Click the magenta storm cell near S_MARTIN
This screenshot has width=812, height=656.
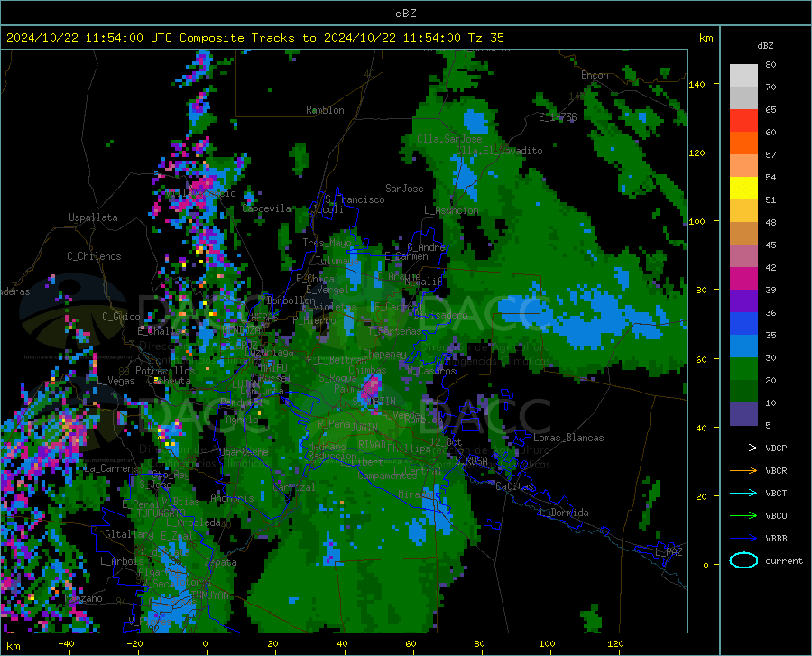tap(372, 385)
